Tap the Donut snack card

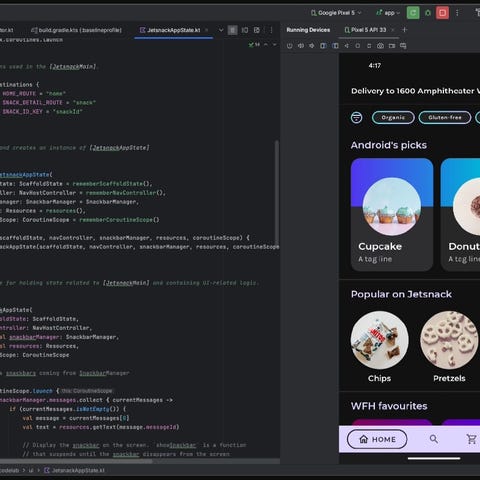click(460, 214)
